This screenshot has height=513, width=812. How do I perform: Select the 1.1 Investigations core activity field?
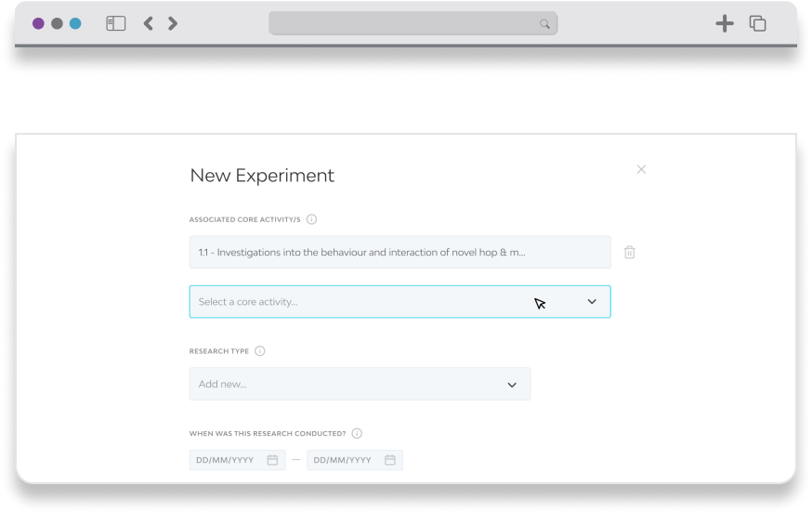point(399,253)
